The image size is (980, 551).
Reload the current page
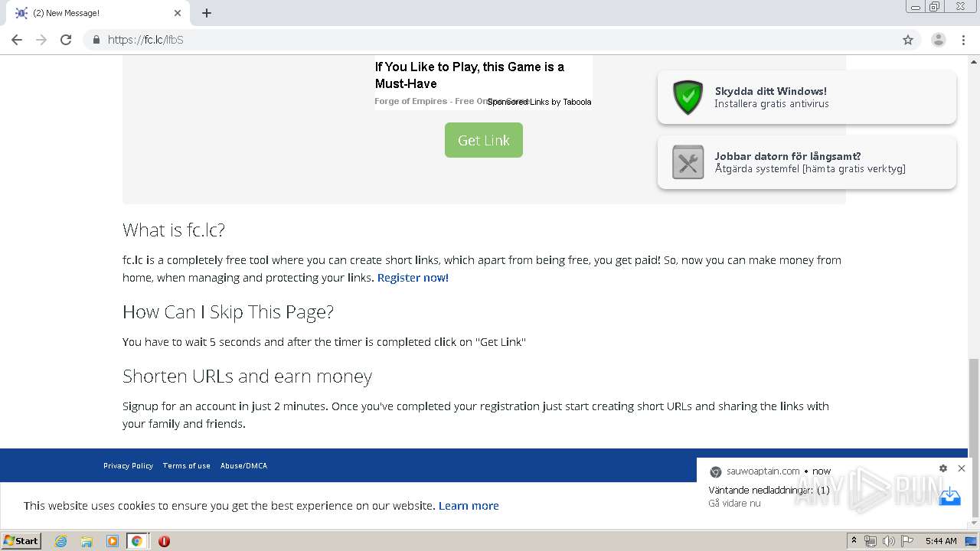coord(66,40)
